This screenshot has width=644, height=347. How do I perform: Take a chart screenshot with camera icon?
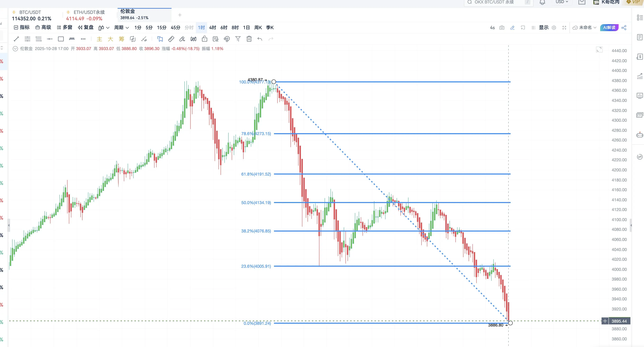click(x=502, y=28)
